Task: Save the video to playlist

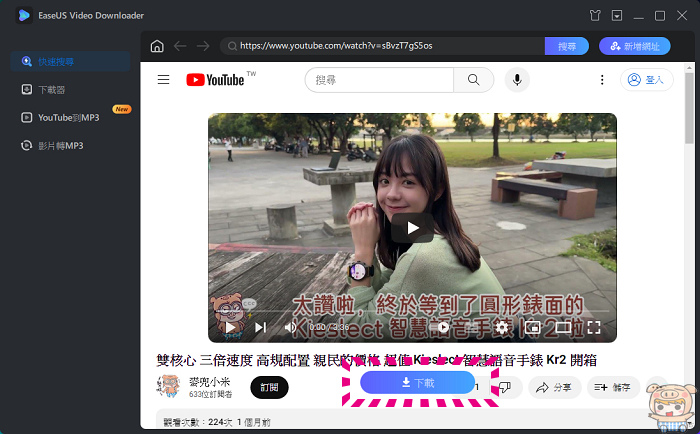Action: coord(613,387)
